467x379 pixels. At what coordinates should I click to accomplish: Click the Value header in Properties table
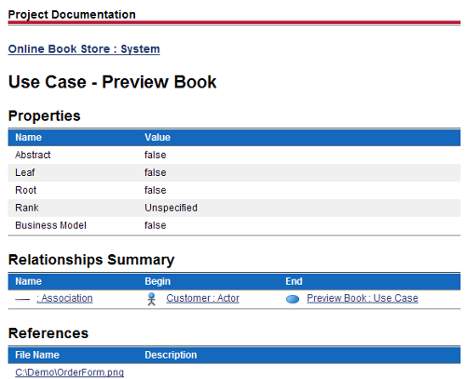pos(157,138)
